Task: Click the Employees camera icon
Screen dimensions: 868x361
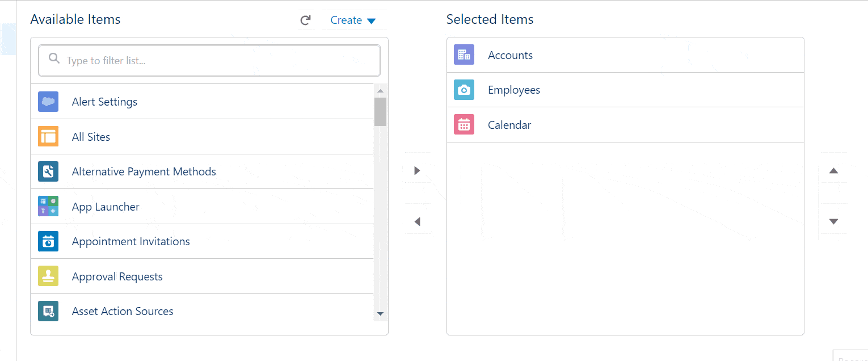Action: pos(464,89)
